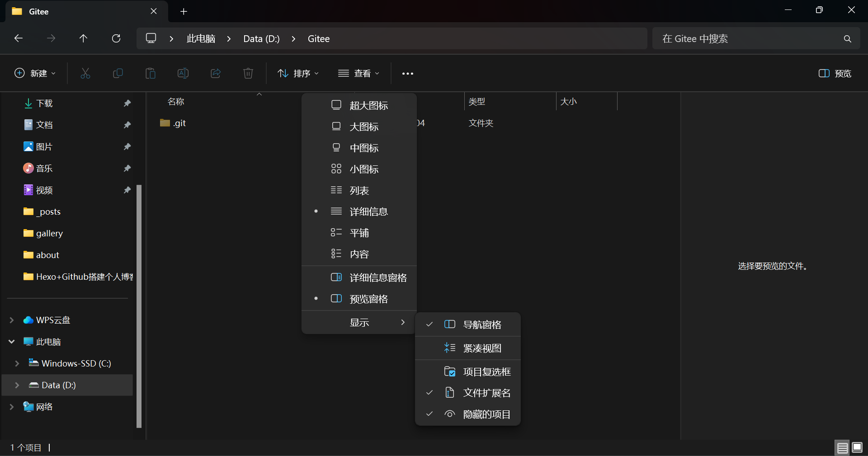868x456 pixels.
Task: Unpin 下载 using its pin icon
Action: click(127, 103)
